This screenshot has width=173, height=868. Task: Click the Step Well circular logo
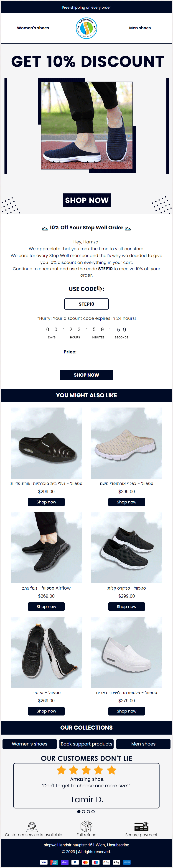tap(86, 28)
